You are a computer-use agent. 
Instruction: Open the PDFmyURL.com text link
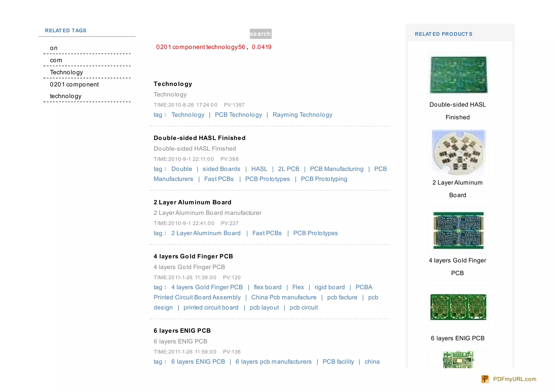click(x=514, y=379)
